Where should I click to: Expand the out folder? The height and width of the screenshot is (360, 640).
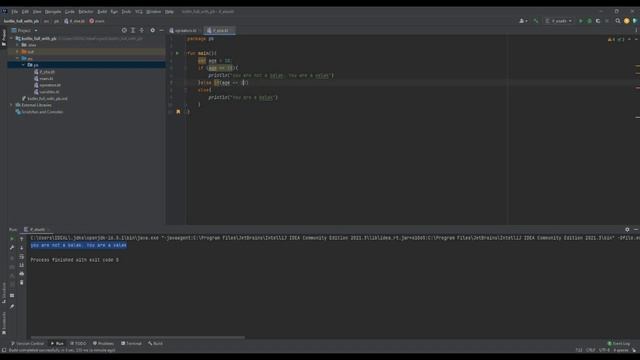(x=17, y=52)
